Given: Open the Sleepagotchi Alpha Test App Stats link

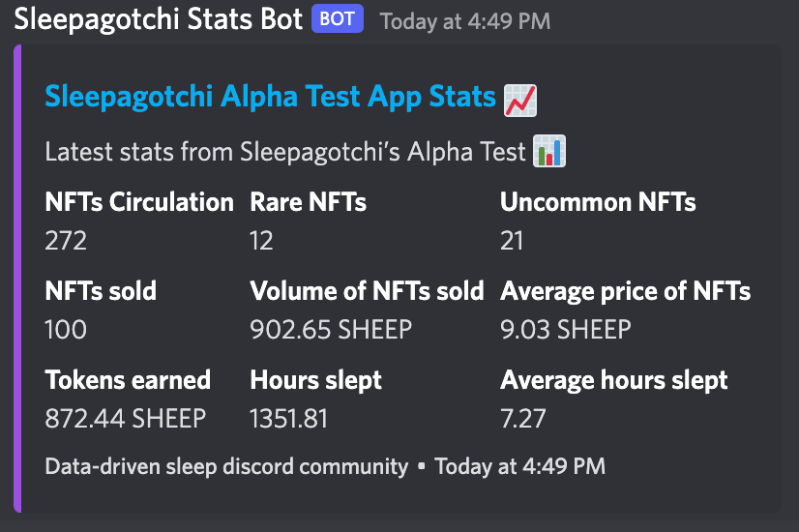Looking at the screenshot, I should (270, 97).
